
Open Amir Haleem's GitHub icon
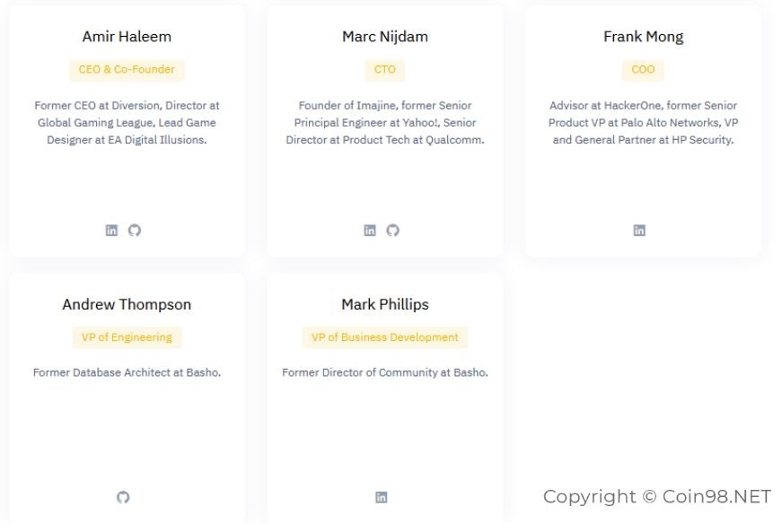135,231
